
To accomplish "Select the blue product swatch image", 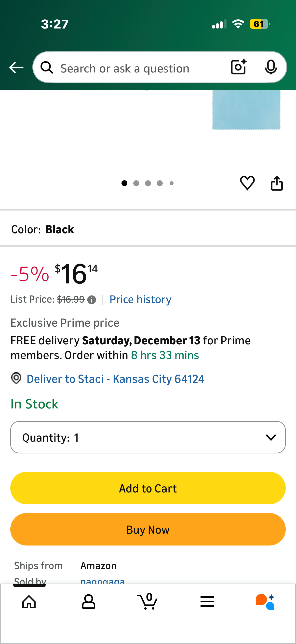I will click(246, 110).
